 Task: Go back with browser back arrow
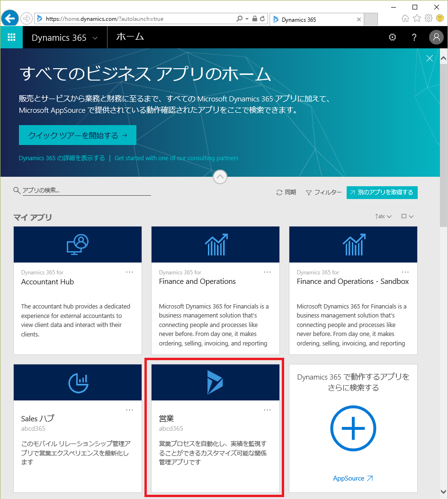point(10,18)
